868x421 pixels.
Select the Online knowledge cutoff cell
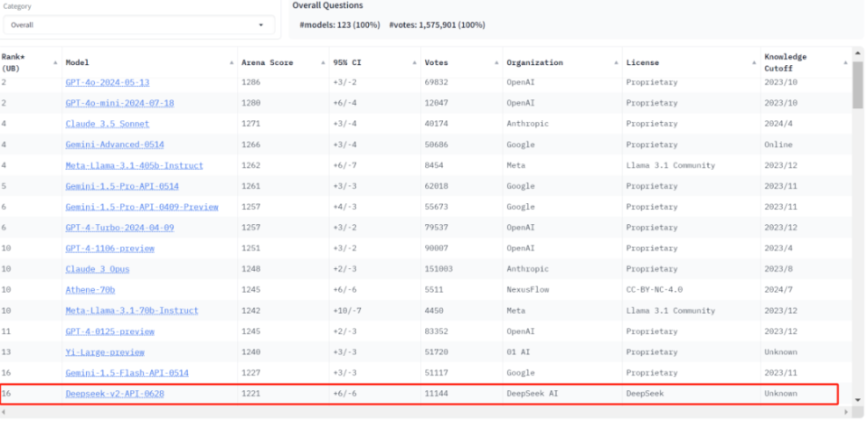coord(778,145)
